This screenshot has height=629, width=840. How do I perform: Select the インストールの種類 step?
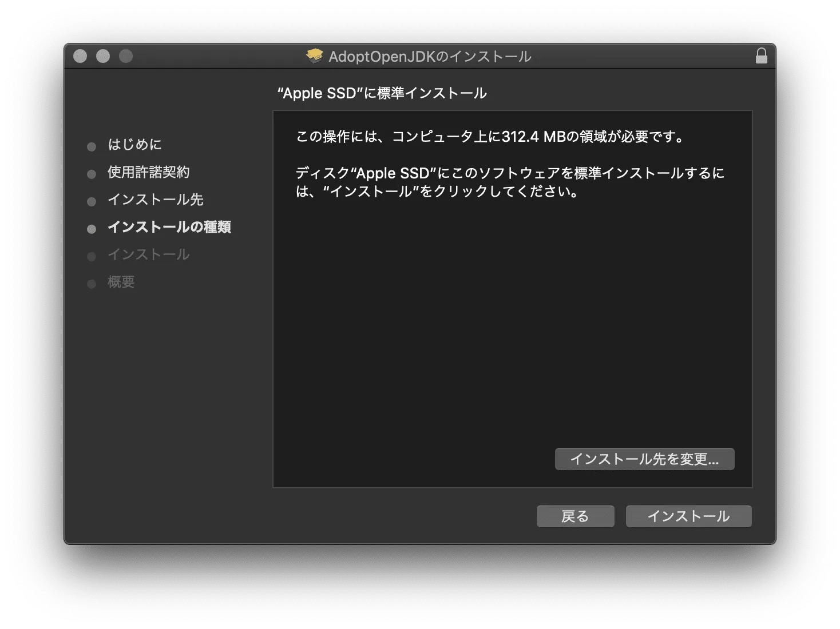(x=169, y=227)
